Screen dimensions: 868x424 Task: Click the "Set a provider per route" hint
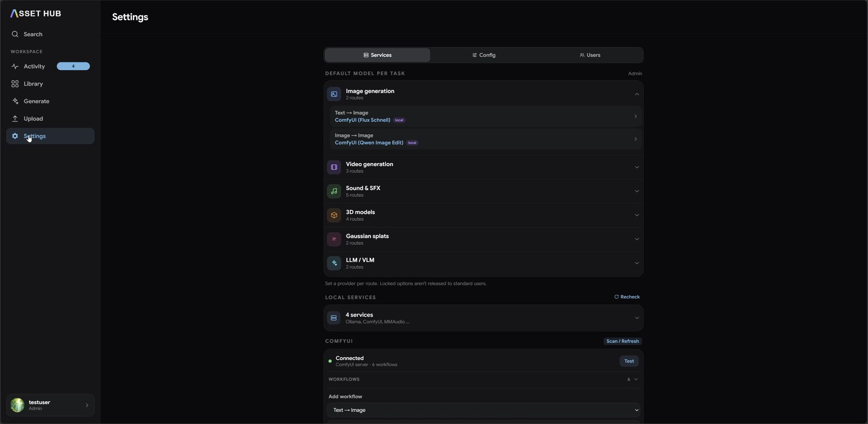click(x=406, y=284)
